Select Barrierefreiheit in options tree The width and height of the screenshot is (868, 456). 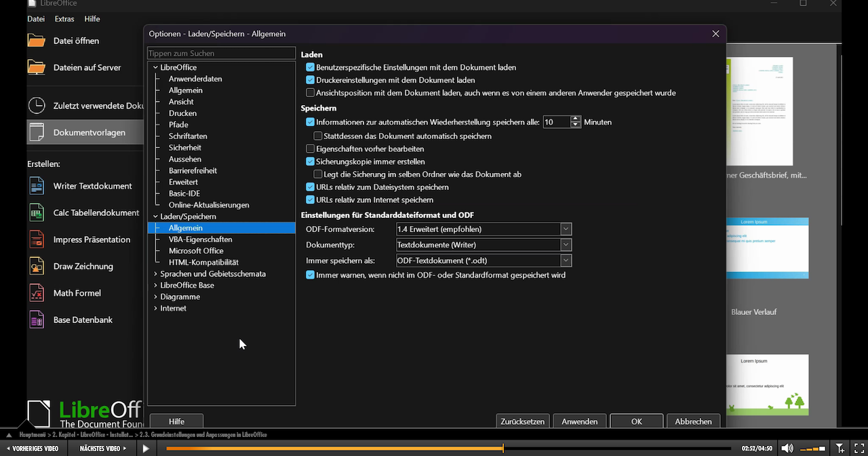tap(193, 170)
